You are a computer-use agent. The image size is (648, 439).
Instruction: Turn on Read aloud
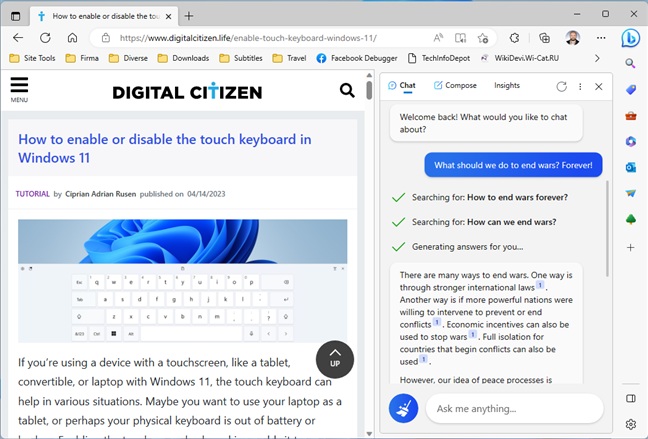tap(438, 38)
